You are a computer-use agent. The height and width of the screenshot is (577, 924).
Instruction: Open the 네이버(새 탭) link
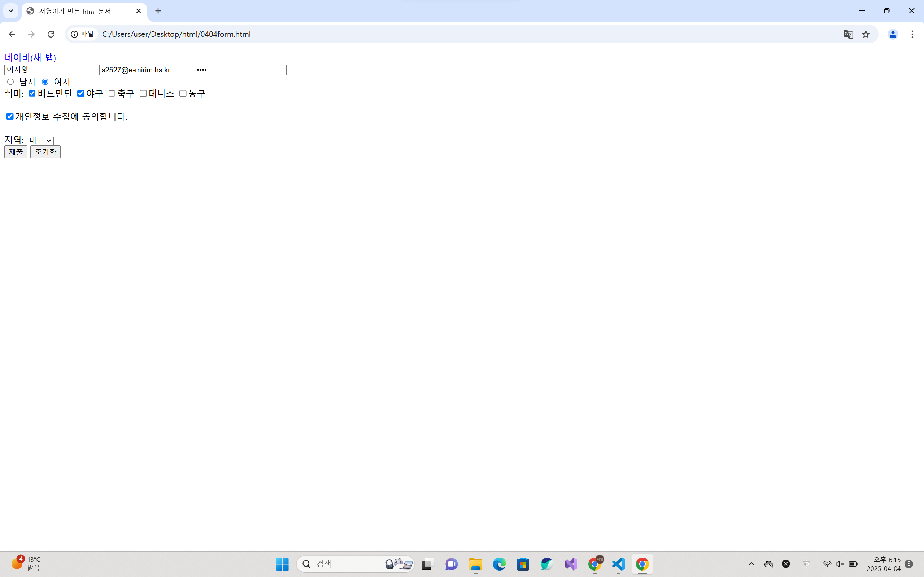30,58
